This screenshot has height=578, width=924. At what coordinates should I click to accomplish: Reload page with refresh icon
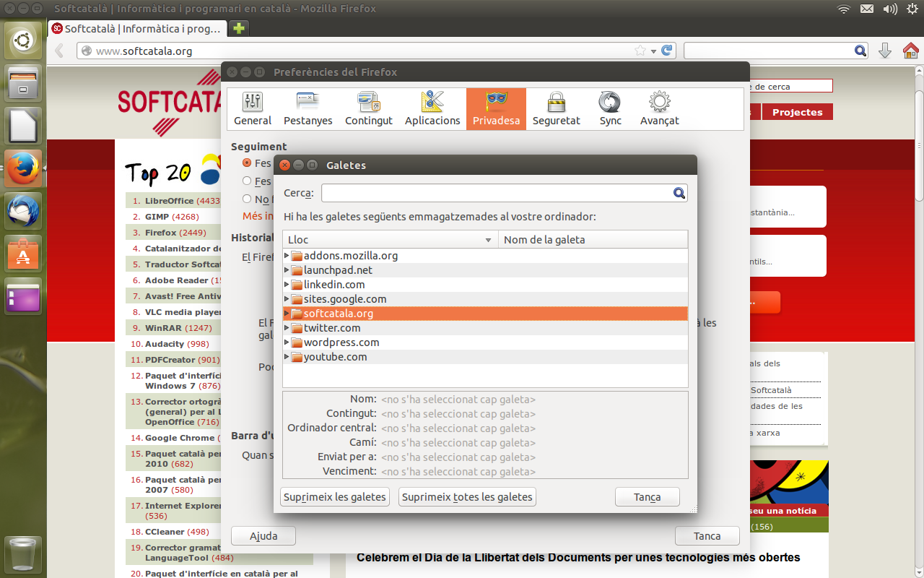click(667, 51)
